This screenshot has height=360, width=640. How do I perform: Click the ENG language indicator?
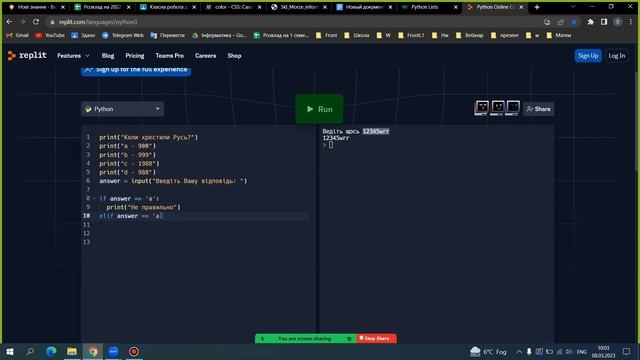click(582, 351)
